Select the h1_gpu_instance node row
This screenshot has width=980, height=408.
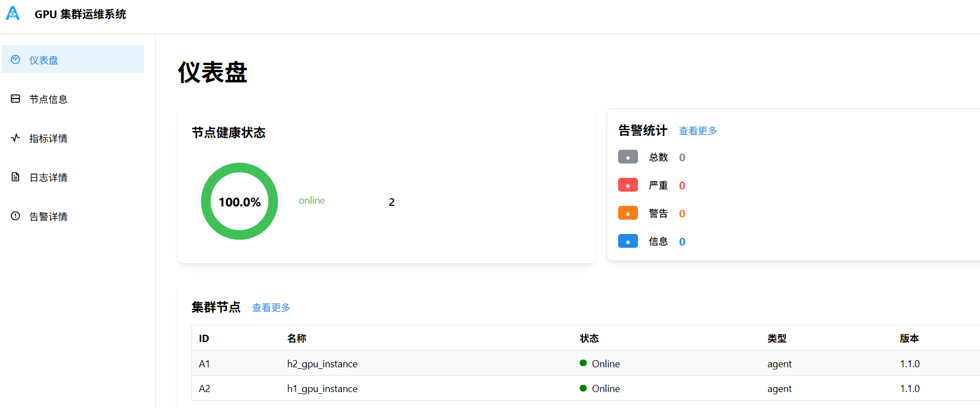tap(322, 389)
